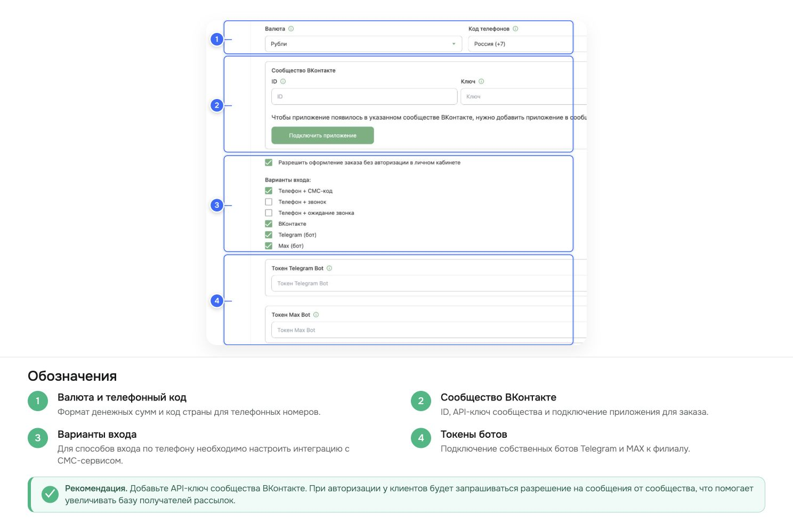Click the info icon after Токен Max Bot
Image resolution: width=793 pixels, height=532 pixels.
click(316, 315)
